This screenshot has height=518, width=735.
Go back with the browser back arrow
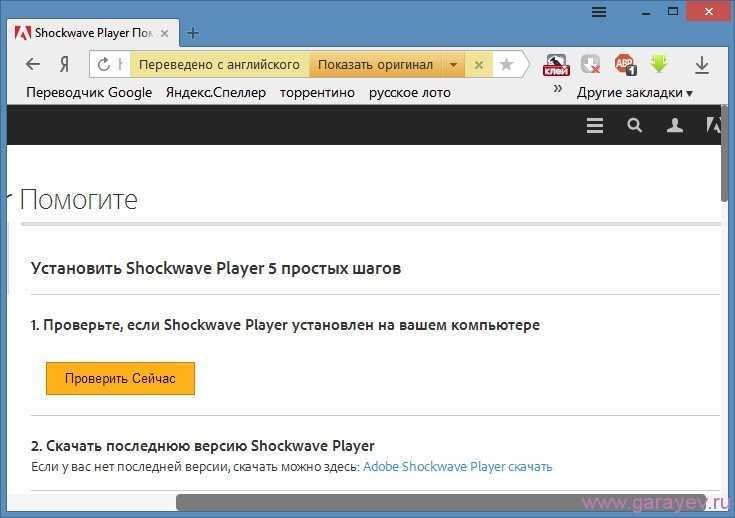pos(33,64)
